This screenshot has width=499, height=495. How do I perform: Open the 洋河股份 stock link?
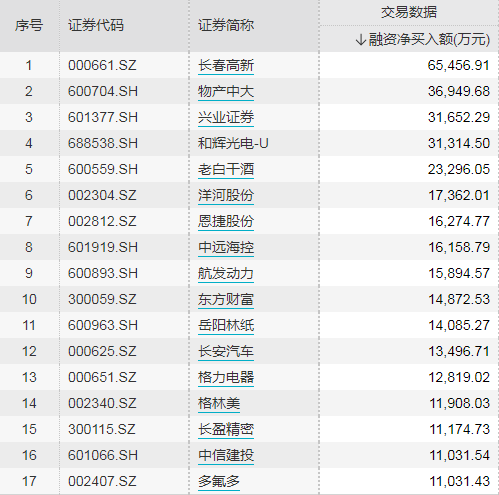click(x=226, y=195)
